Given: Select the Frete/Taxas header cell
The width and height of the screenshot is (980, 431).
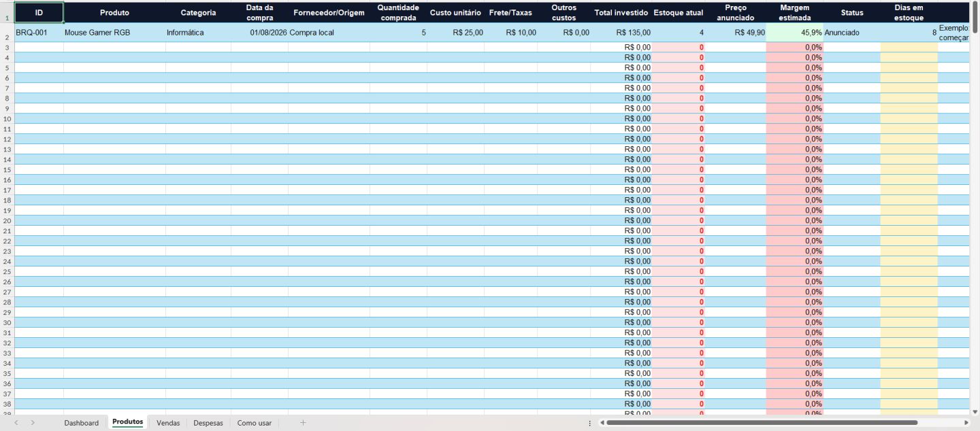Looking at the screenshot, I should pyautogui.click(x=510, y=12).
